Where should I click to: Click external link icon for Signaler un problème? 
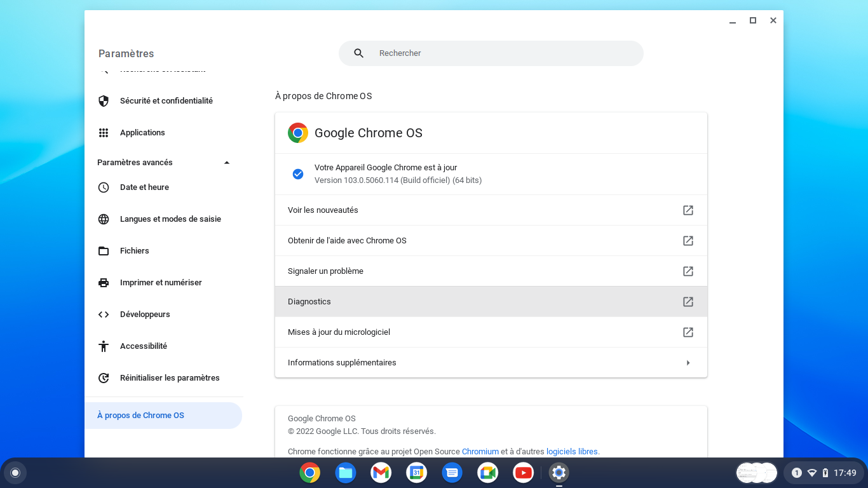(688, 271)
